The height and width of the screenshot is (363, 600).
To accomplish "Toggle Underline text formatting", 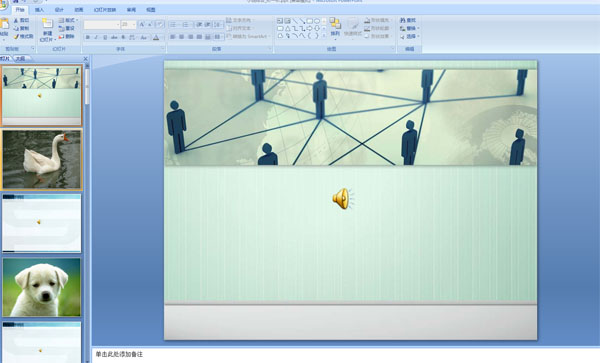I will coord(105,37).
